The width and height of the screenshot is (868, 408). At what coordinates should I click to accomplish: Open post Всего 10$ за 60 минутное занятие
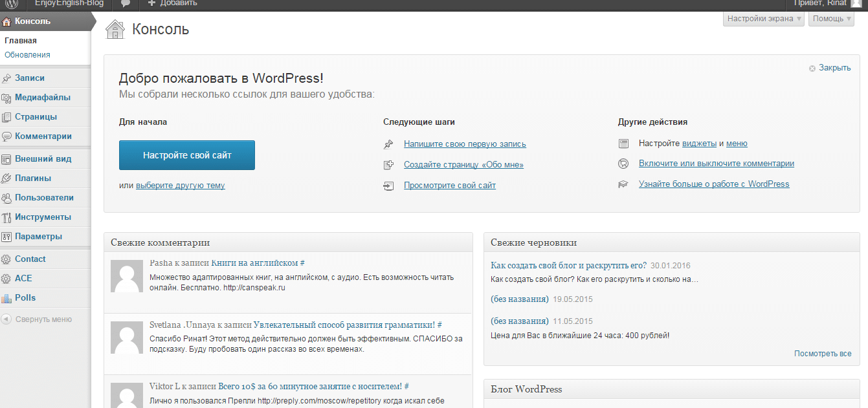310,386
